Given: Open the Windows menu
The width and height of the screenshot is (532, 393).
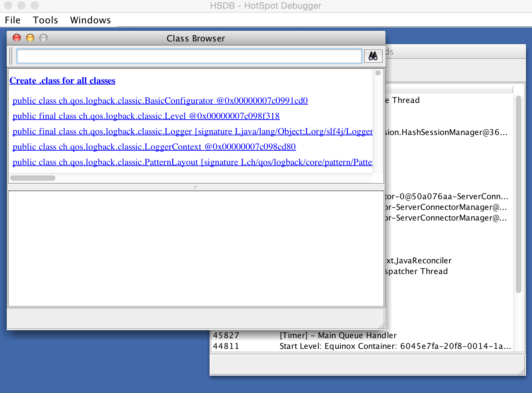Looking at the screenshot, I should [x=90, y=20].
